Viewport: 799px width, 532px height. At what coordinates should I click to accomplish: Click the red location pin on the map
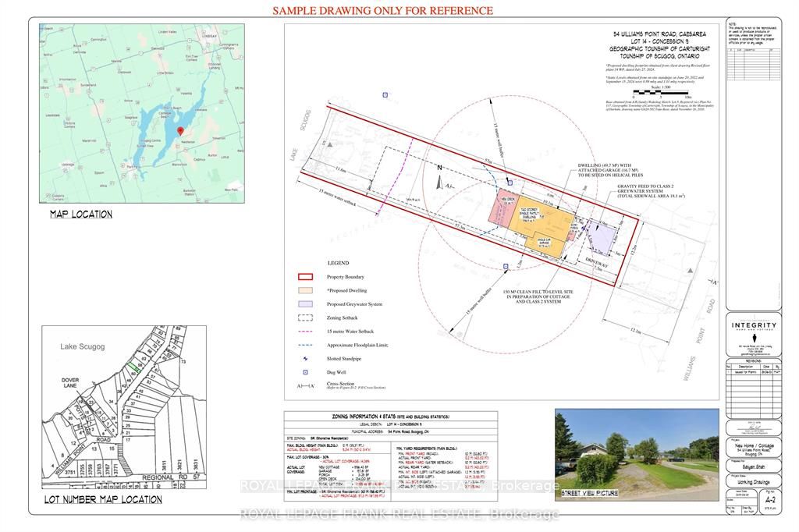(179, 131)
